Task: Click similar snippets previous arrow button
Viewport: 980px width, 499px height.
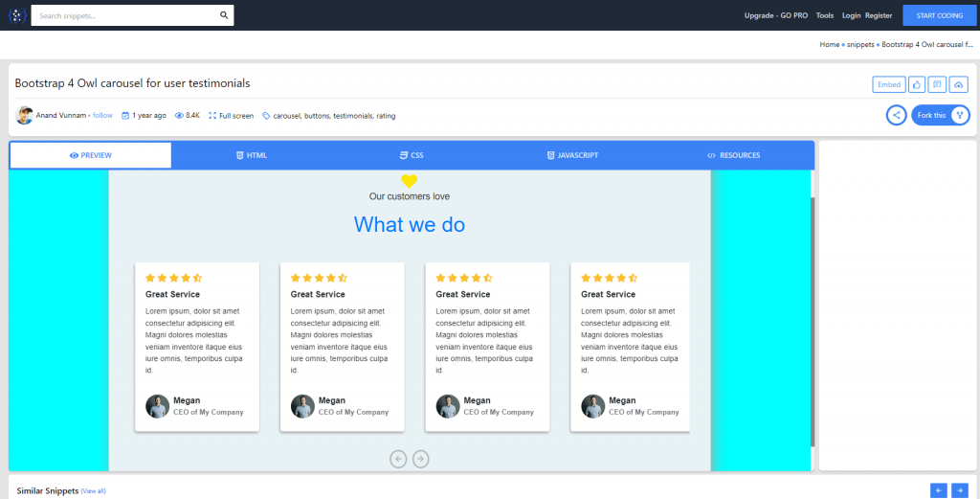Action: pyautogui.click(x=939, y=490)
